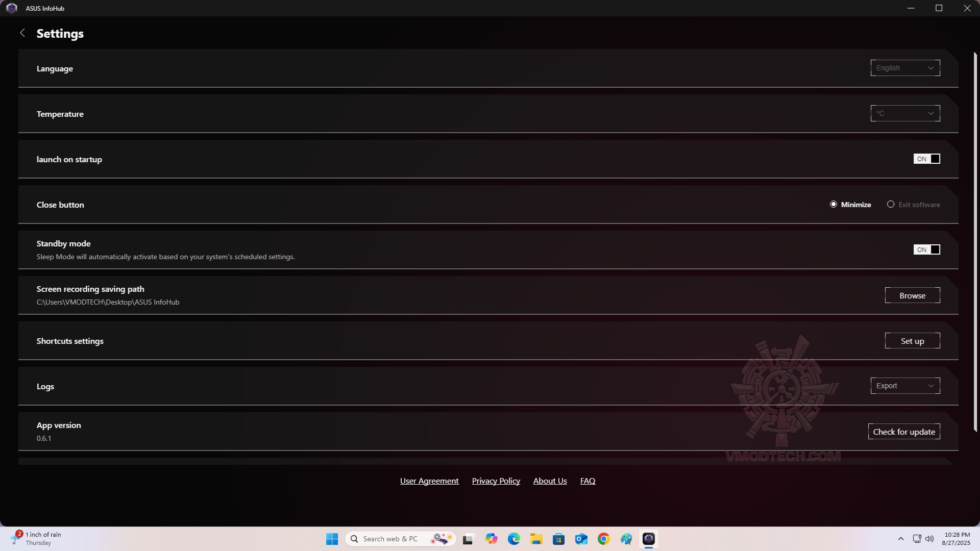Open Microsoft Store from taskbar

(x=558, y=539)
